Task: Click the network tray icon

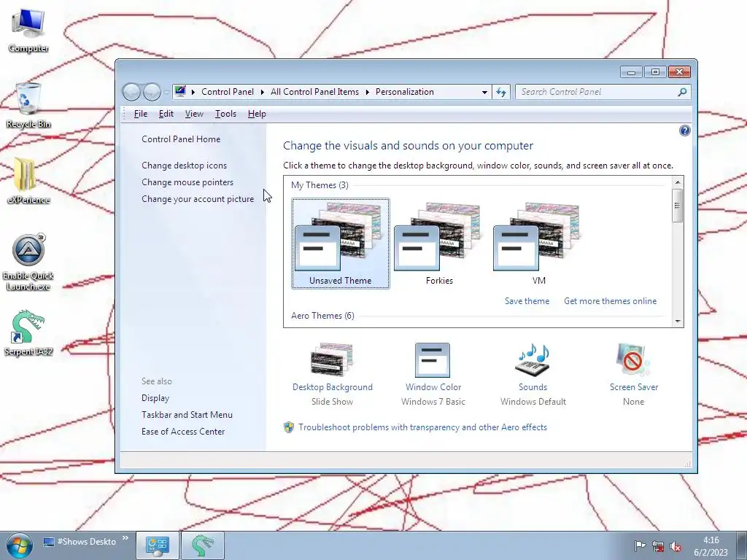Action: [x=658, y=546]
